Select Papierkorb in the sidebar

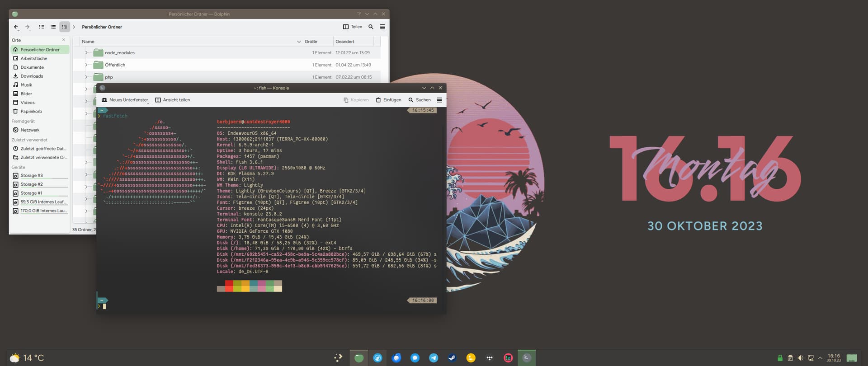click(x=31, y=111)
